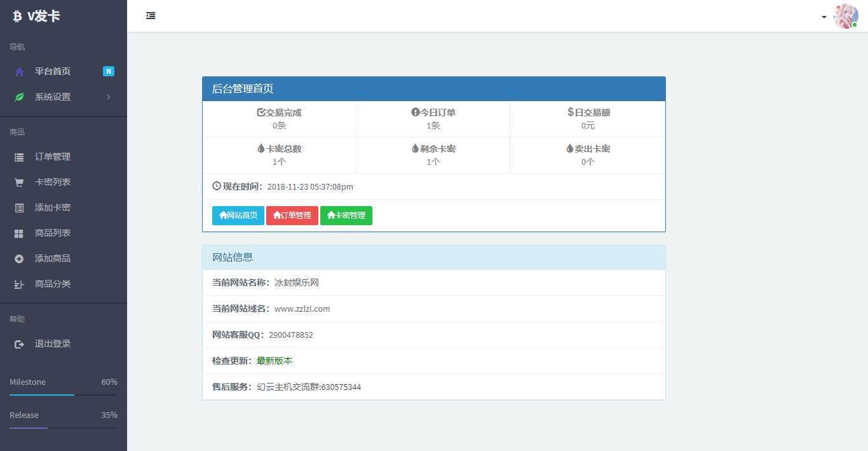This screenshot has height=451, width=868.
Task: Click the user avatar in the top bar
Action: [x=845, y=17]
